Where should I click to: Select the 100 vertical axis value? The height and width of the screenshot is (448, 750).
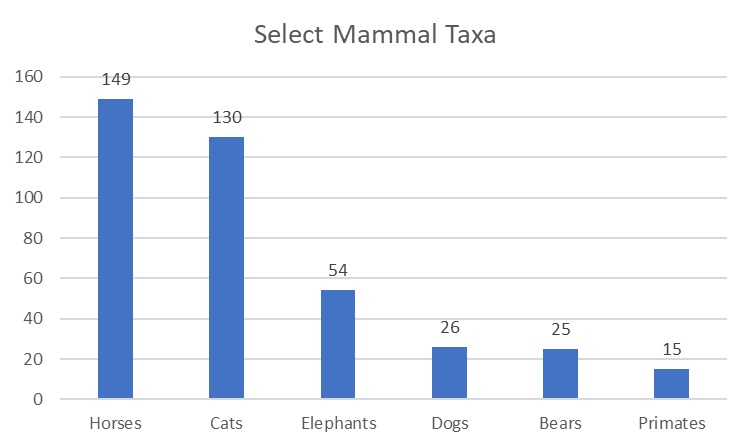point(28,198)
